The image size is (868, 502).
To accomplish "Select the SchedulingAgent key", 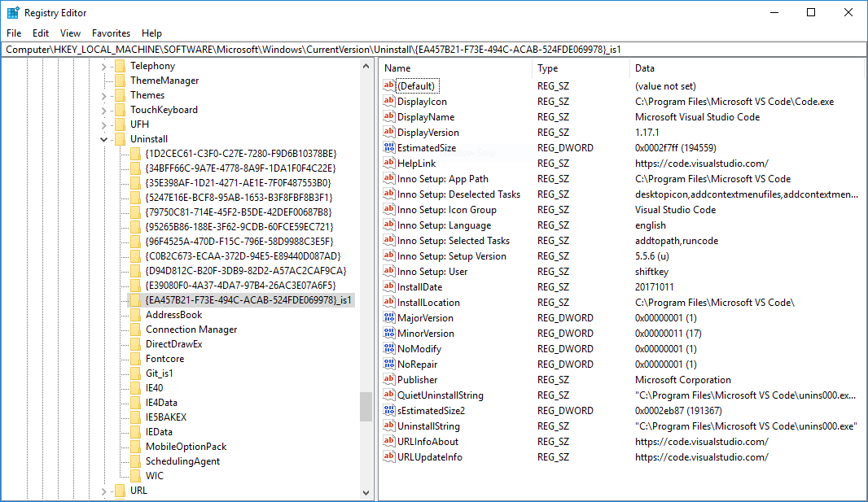I will coord(182,461).
